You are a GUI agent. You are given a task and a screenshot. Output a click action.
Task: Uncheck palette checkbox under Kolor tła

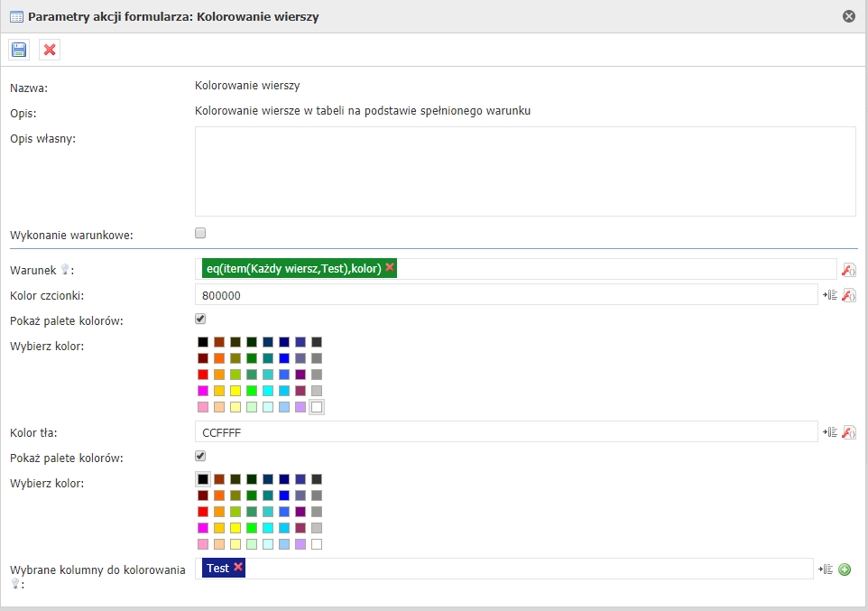[x=200, y=456]
